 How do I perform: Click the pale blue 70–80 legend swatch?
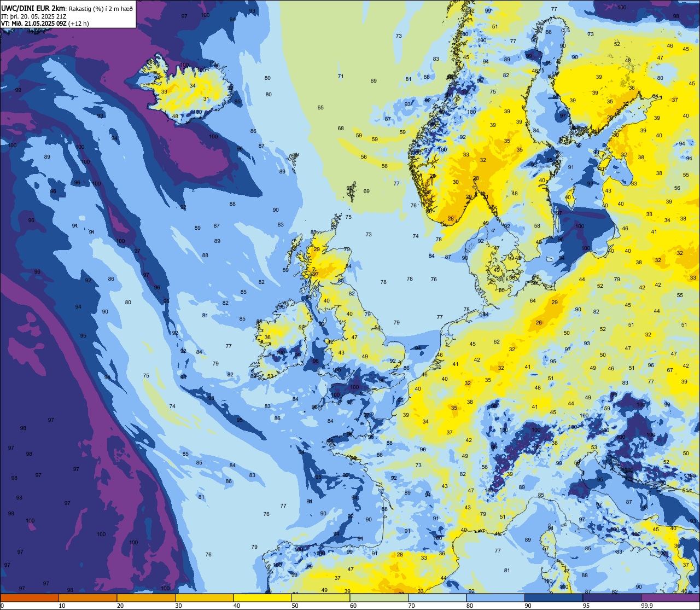[437, 597]
